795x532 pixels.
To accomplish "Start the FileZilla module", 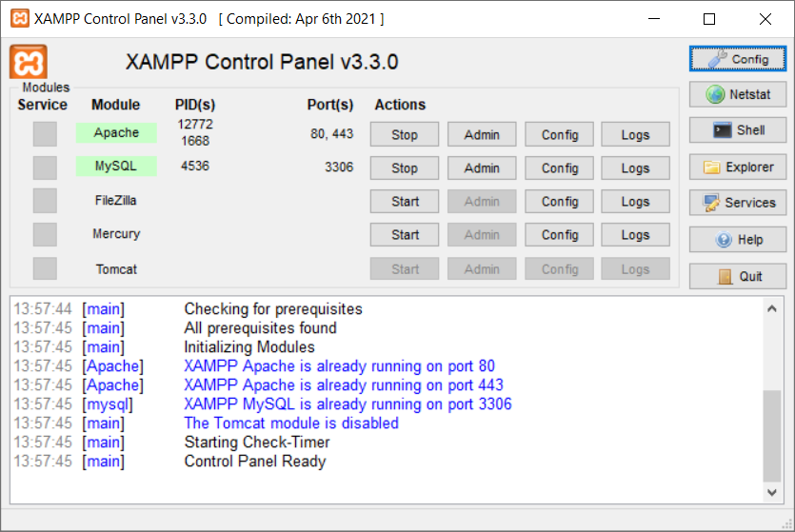I will click(x=405, y=201).
